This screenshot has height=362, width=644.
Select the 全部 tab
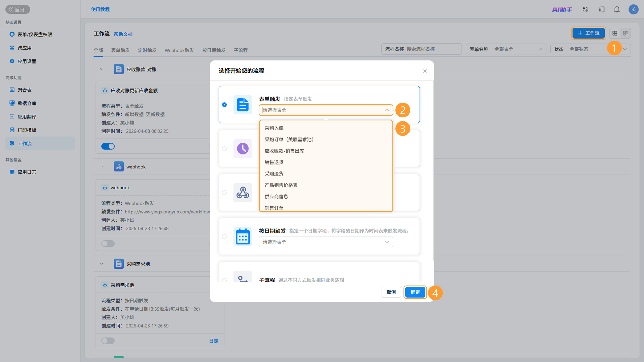(98, 50)
